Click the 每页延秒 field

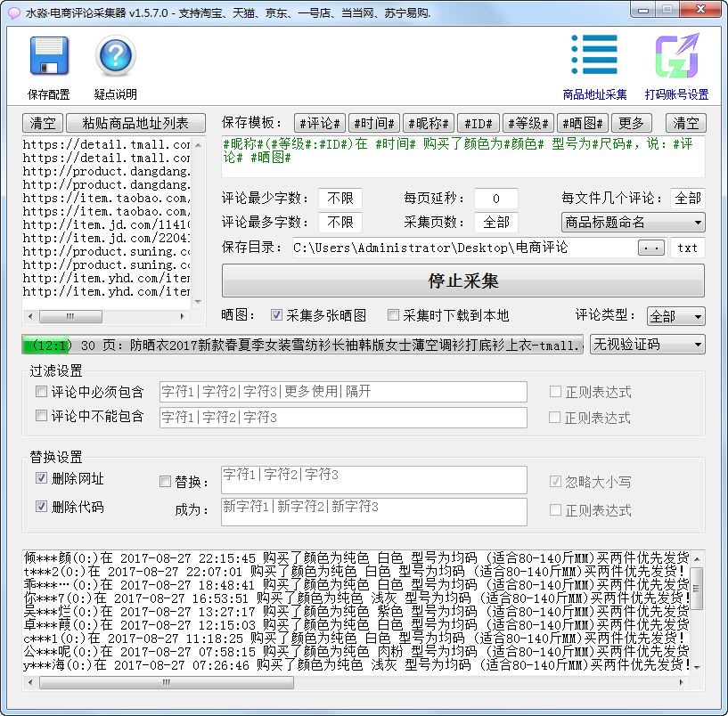[496, 199]
